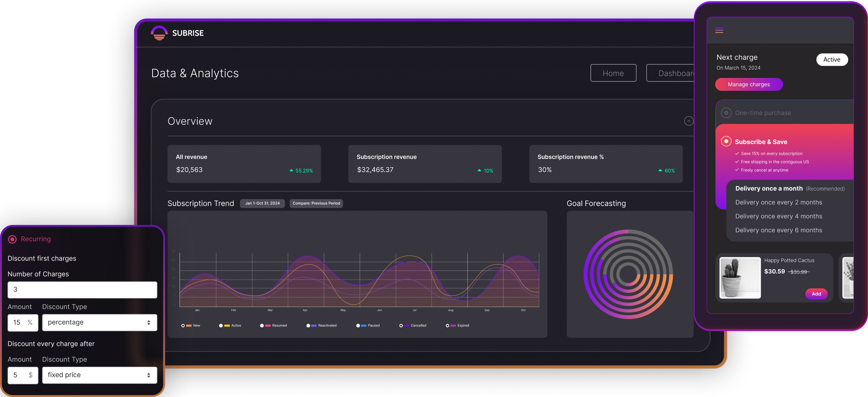Viewport: 868px width, 397px height.
Task: Click the All revenue up-arrow indicator
Action: pyautogui.click(x=291, y=170)
